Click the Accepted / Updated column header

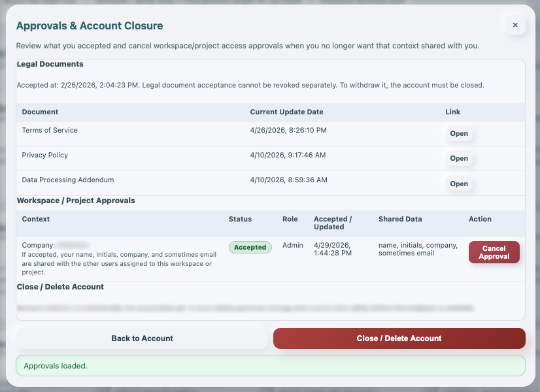(x=333, y=223)
